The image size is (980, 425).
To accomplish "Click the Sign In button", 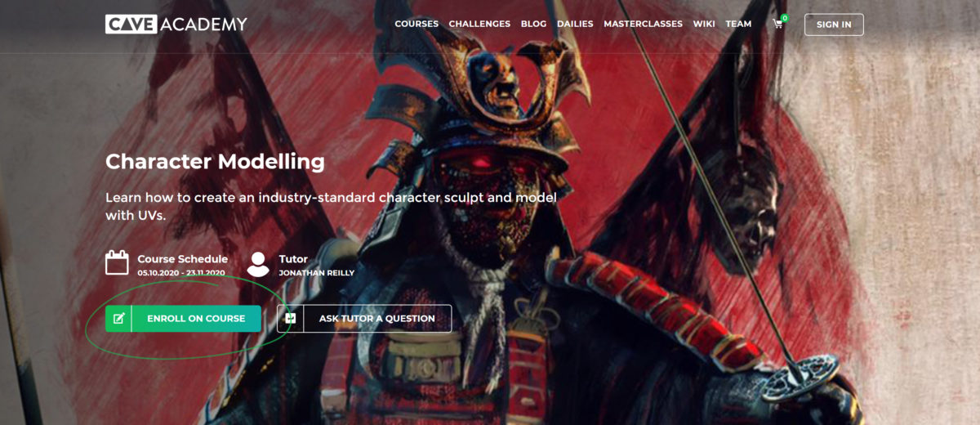I will coord(834,25).
